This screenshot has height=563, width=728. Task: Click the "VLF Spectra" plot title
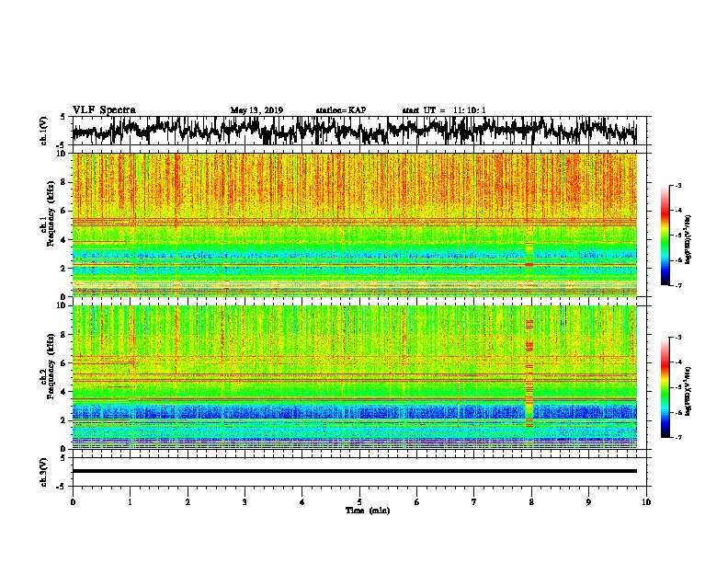click(x=104, y=110)
